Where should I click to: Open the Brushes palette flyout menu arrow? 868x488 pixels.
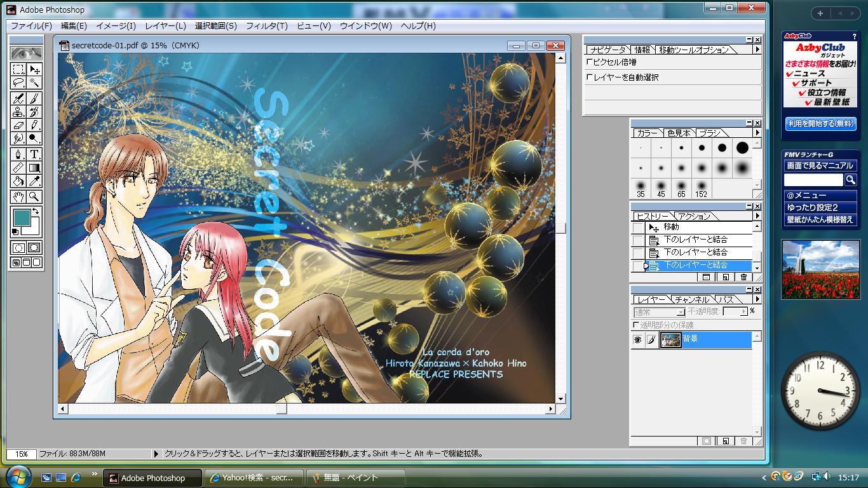(757, 133)
